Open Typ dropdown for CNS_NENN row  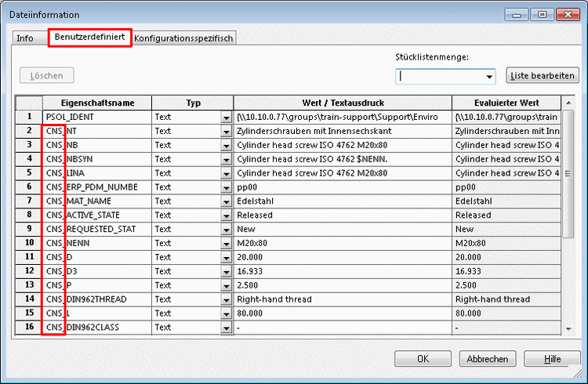226,244
